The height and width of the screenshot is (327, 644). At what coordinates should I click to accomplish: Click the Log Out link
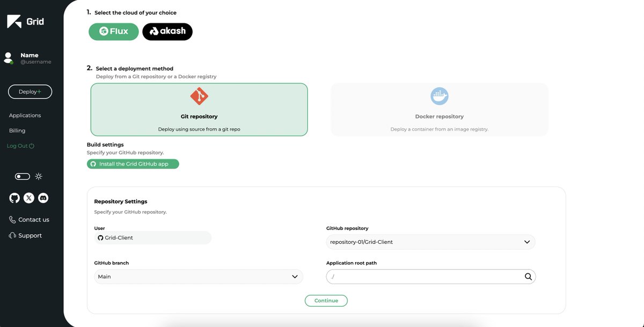click(x=20, y=146)
